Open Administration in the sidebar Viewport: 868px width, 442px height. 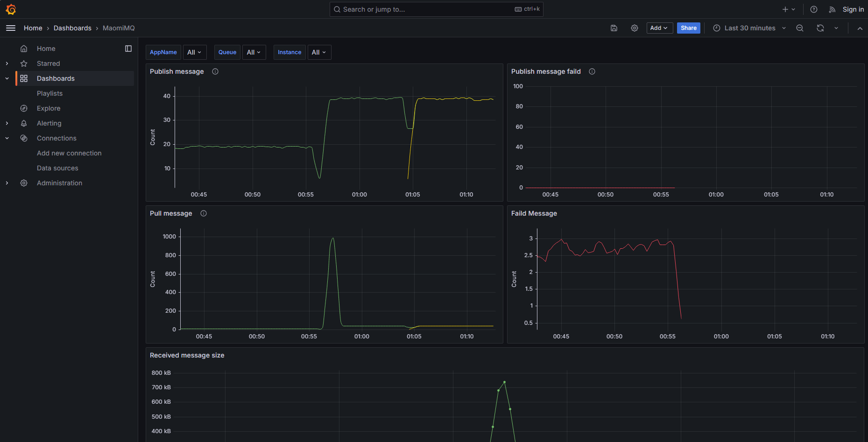click(59, 183)
